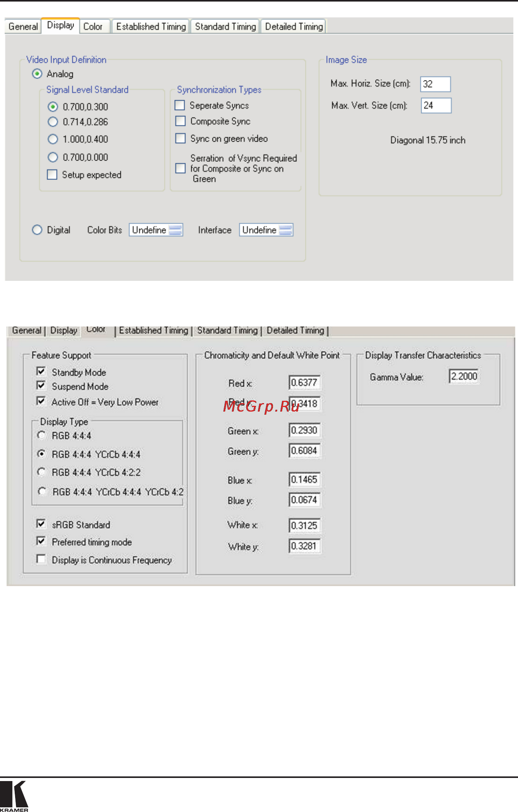Viewport: 518px width, 812px height.
Task: Choose signal level 1.000,0.400
Action: pyautogui.click(x=53, y=139)
